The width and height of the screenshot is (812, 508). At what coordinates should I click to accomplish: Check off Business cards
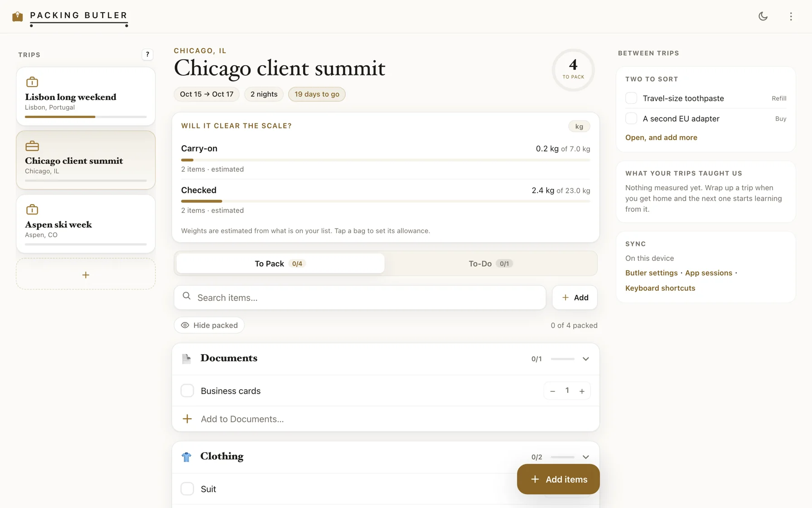[x=187, y=391]
